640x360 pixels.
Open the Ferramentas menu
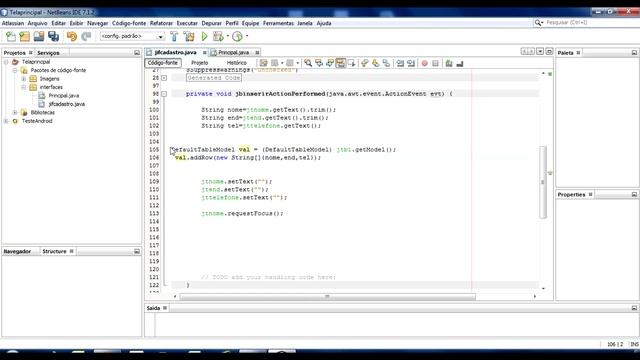click(x=278, y=23)
